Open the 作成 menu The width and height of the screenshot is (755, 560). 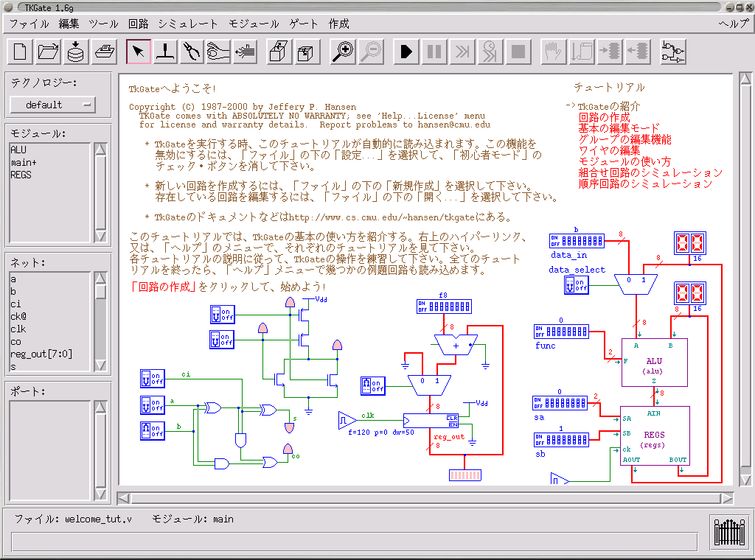[339, 24]
